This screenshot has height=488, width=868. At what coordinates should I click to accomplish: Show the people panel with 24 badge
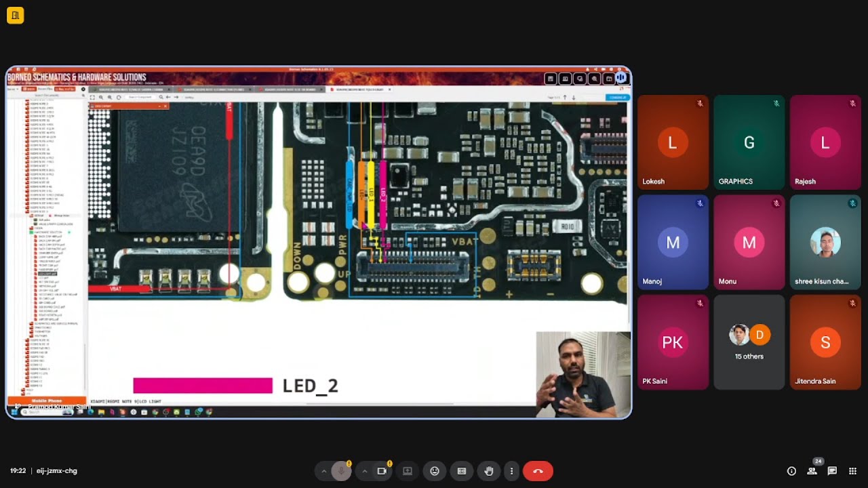click(812, 471)
